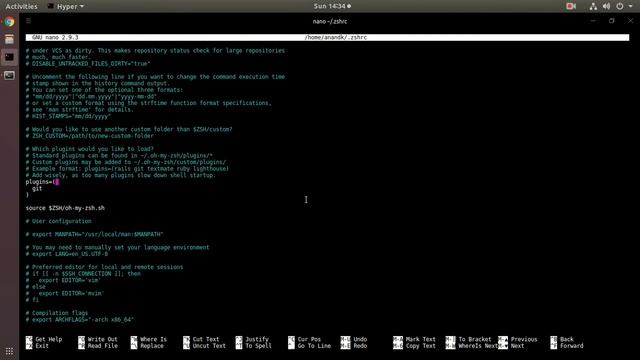The image size is (640, 360).
Task: Click the Justify shortcut label
Action: 257,339
